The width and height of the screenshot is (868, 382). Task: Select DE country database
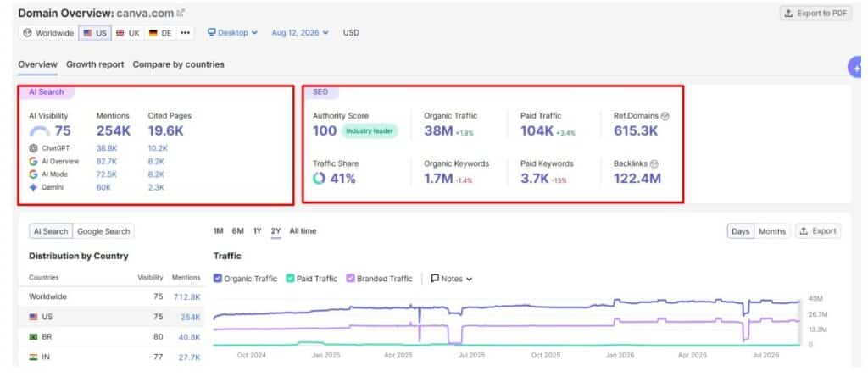(160, 33)
